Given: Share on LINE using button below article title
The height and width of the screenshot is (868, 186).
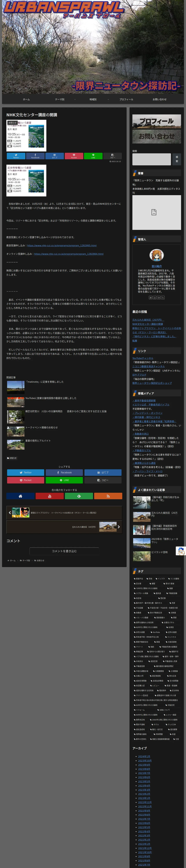Looking at the screenshot, I should coord(93,156).
